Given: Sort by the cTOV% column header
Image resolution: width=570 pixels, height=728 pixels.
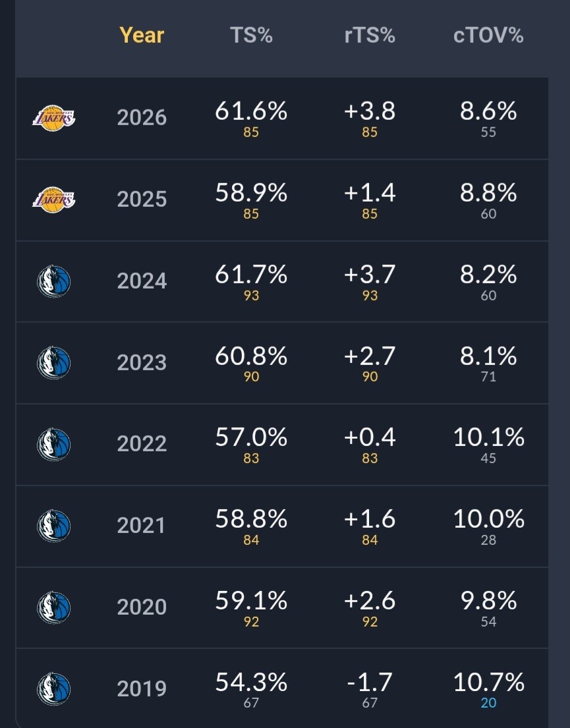Looking at the screenshot, I should tap(488, 36).
